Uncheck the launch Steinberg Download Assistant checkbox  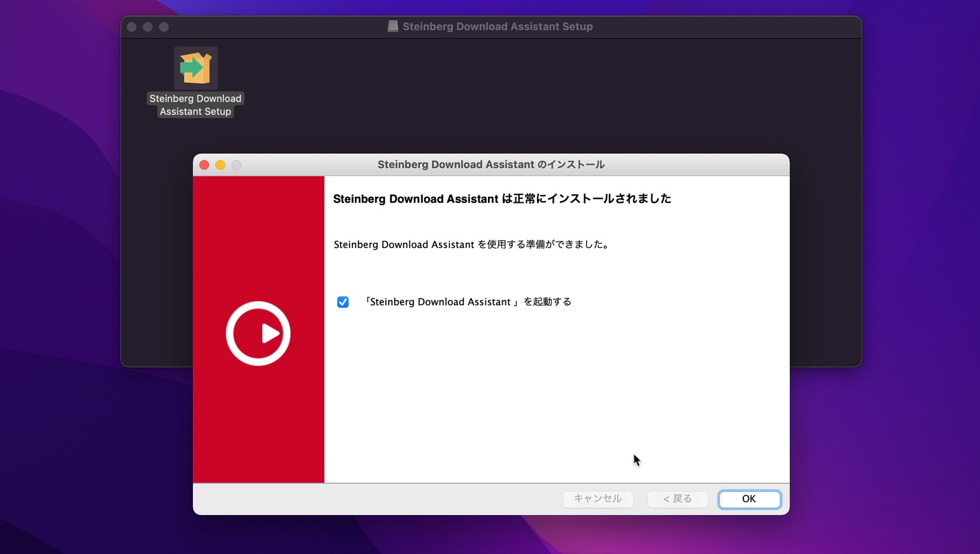point(343,302)
